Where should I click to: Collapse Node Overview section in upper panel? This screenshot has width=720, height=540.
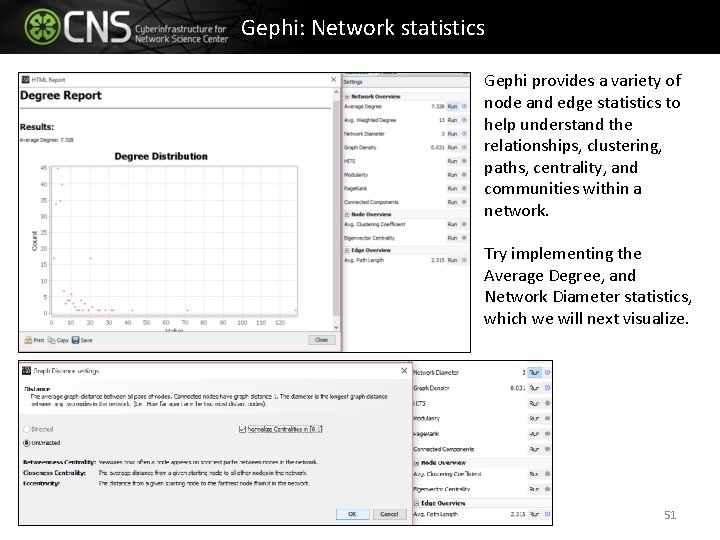(x=347, y=214)
